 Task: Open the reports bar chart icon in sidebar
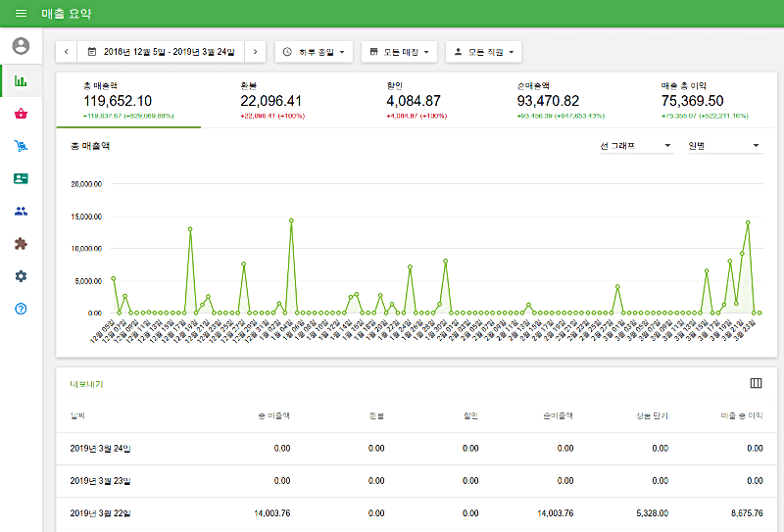(x=21, y=80)
